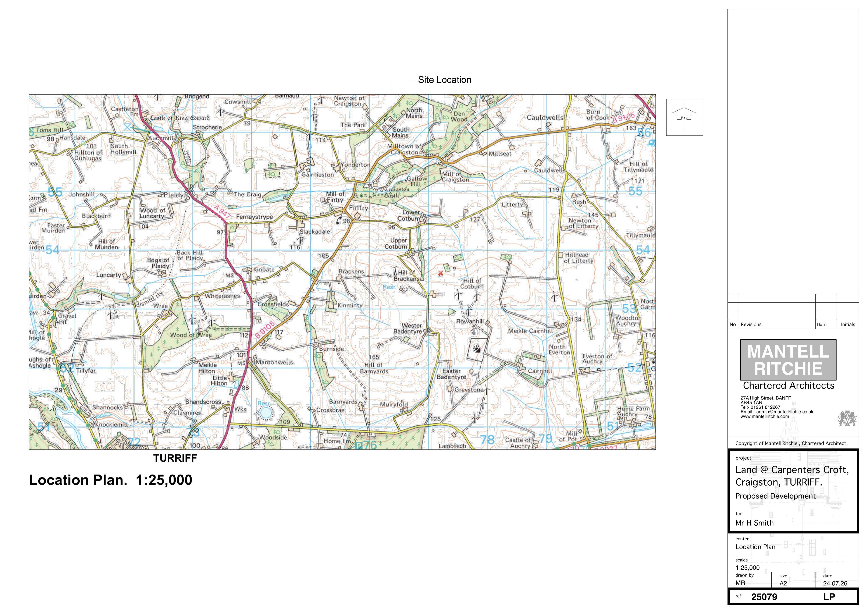Click the date '24.07.26'

835,583
